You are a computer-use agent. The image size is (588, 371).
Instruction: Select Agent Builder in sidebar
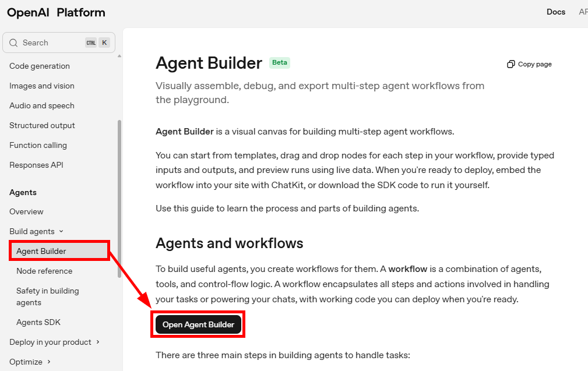point(59,251)
